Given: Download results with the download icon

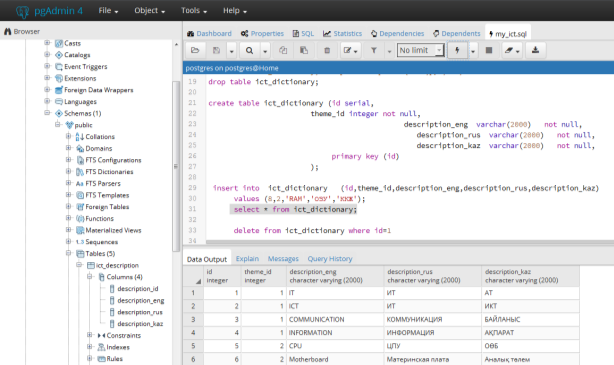Looking at the screenshot, I should (x=535, y=50).
